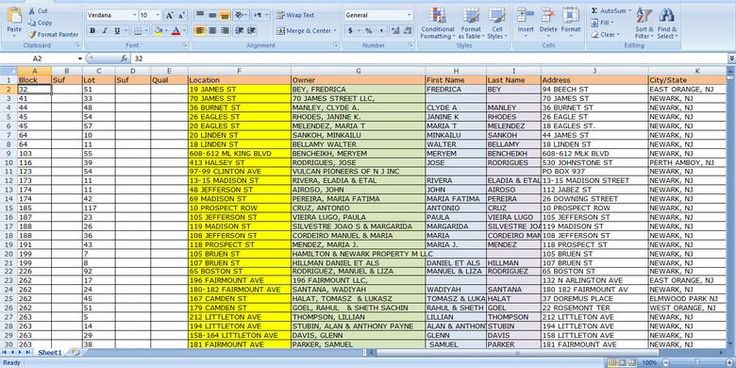This screenshot has height=368, width=736.
Task: Open the General number format dropdown
Action: [409, 15]
